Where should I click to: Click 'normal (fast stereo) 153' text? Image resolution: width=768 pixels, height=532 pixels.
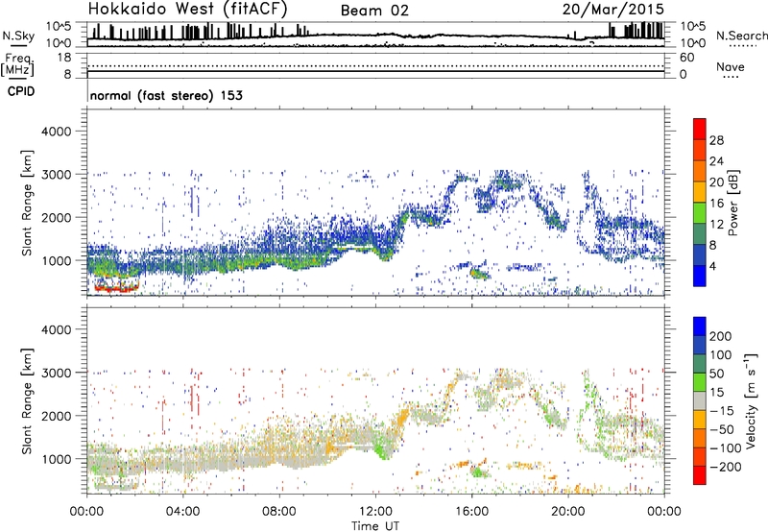pos(166,95)
